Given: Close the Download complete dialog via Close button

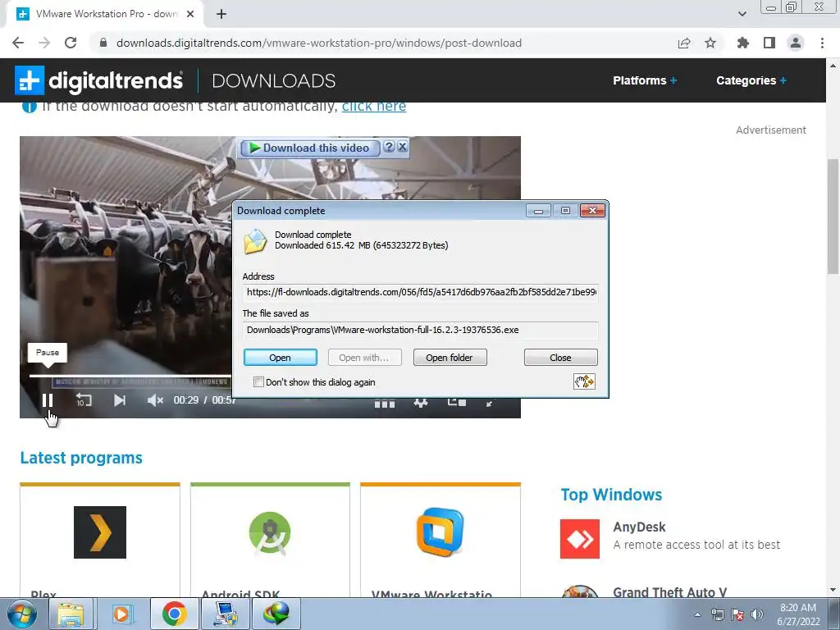Looking at the screenshot, I should click(x=560, y=358).
